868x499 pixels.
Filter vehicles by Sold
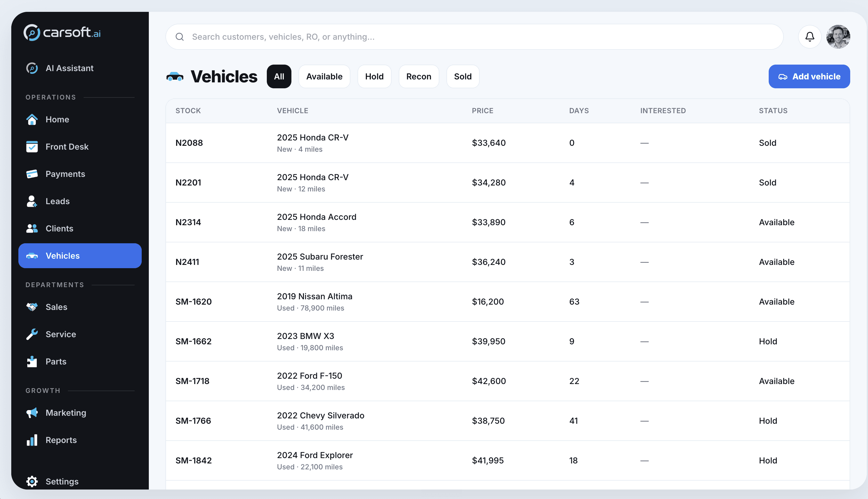463,76
